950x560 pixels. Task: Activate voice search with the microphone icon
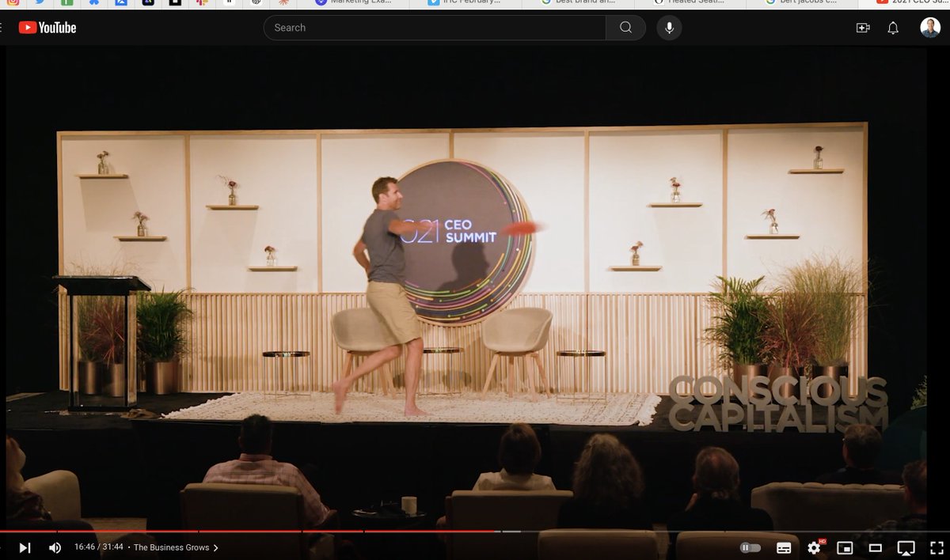(x=670, y=28)
